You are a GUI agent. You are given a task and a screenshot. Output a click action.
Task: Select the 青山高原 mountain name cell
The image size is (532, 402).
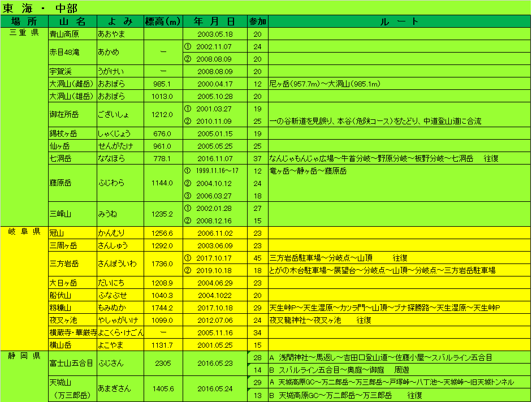click(x=72, y=34)
